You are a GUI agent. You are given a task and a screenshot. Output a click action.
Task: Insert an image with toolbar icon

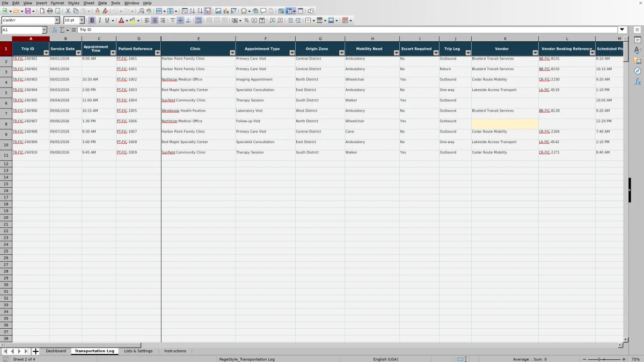click(218, 11)
